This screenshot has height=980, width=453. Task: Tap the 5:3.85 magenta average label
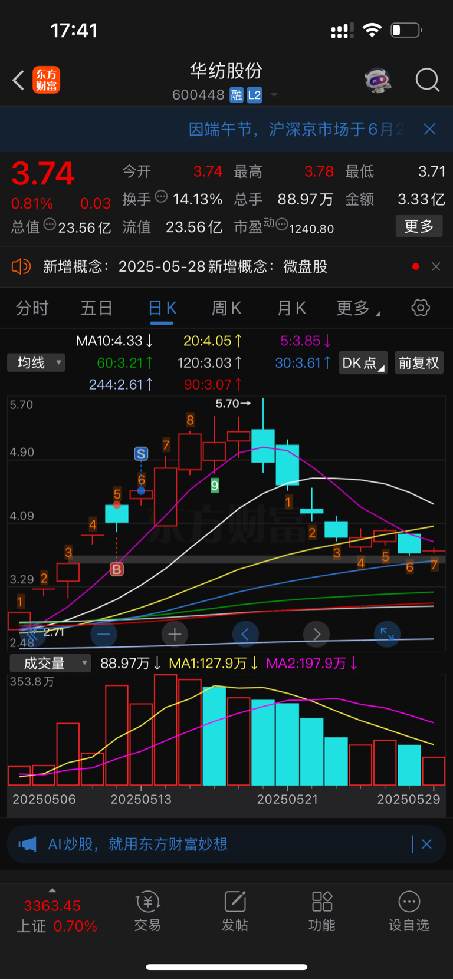click(x=306, y=341)
